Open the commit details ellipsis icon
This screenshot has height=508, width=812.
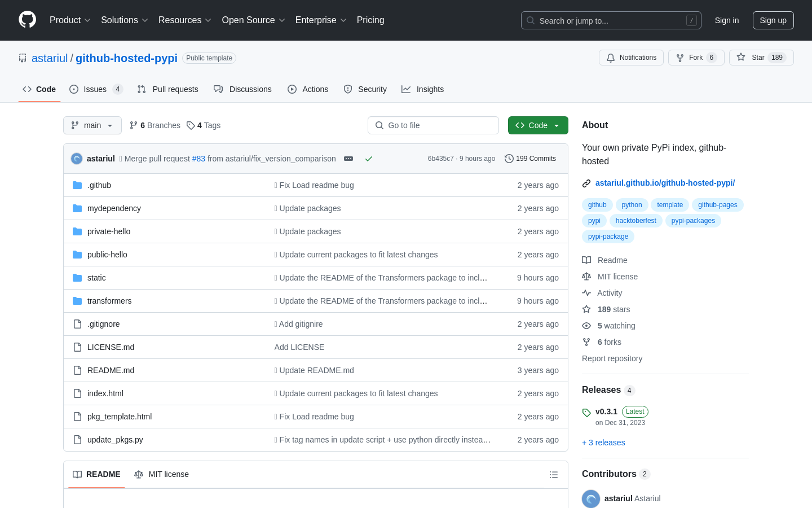348,159
